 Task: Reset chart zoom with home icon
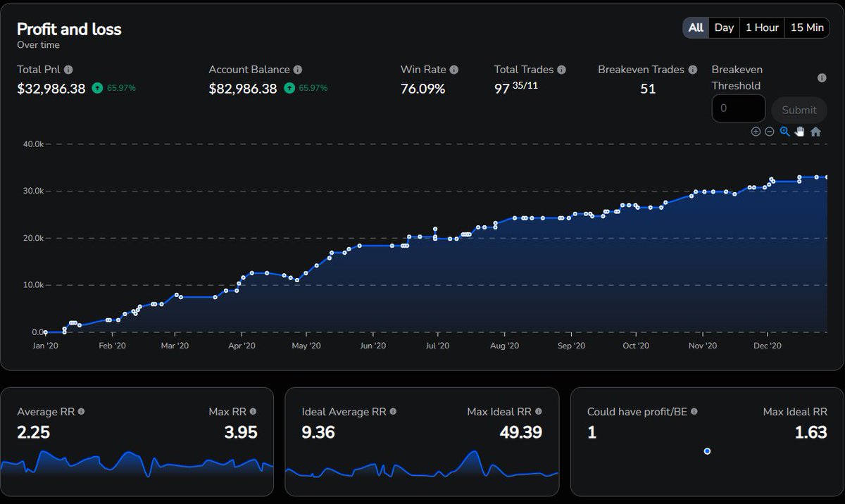[x=815, y=132]
